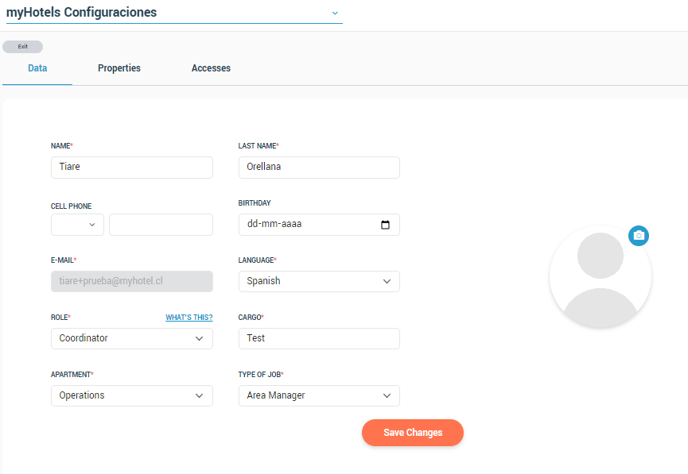Image resolution: width=688 pixels, height=474 pixels.
Task: Expand Type of Job dropdown Area Manager
Action: click(319, 396)
